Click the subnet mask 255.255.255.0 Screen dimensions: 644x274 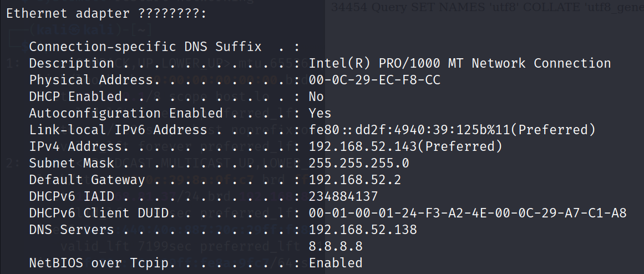pyautogui.click(x=359, y=163)
